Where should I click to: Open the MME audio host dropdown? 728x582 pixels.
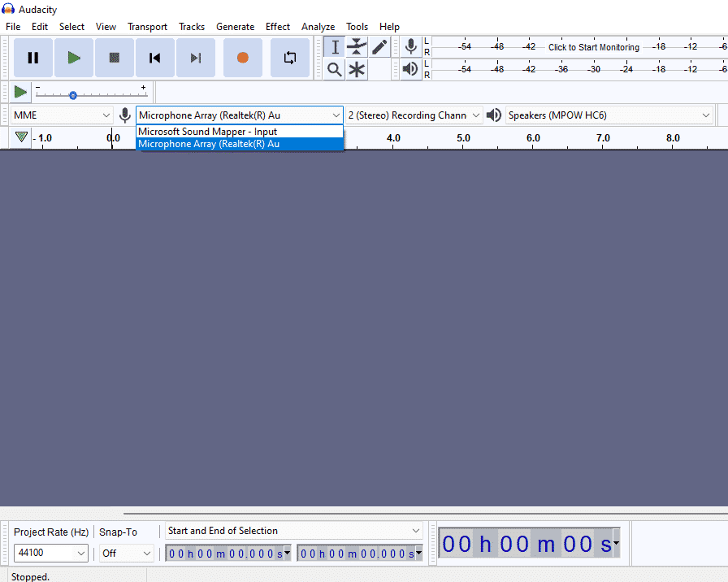(62, 115)
